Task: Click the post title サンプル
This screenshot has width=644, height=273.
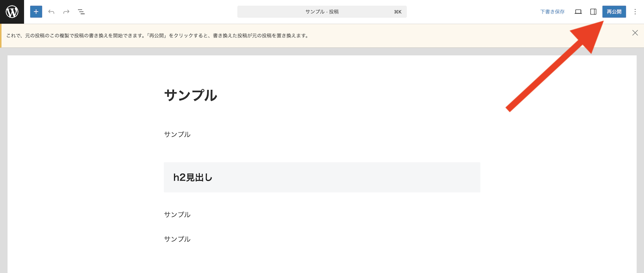Action: click(x=190, y=96)
